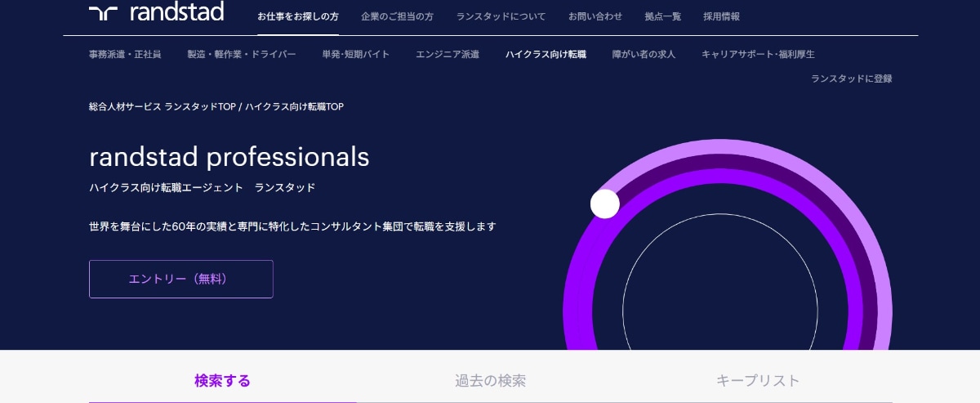
Task: Select エンジニア派遣 category
Action: pos(448,55)
